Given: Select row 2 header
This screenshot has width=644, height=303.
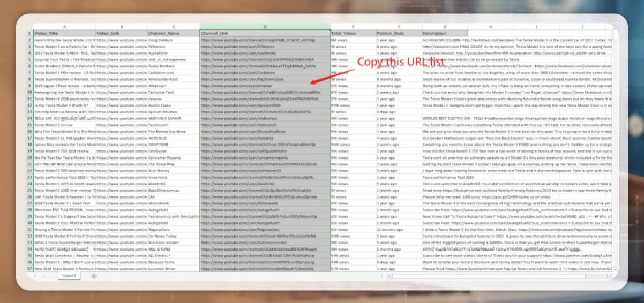Looking at the screenshot, I should coord(29,40).
